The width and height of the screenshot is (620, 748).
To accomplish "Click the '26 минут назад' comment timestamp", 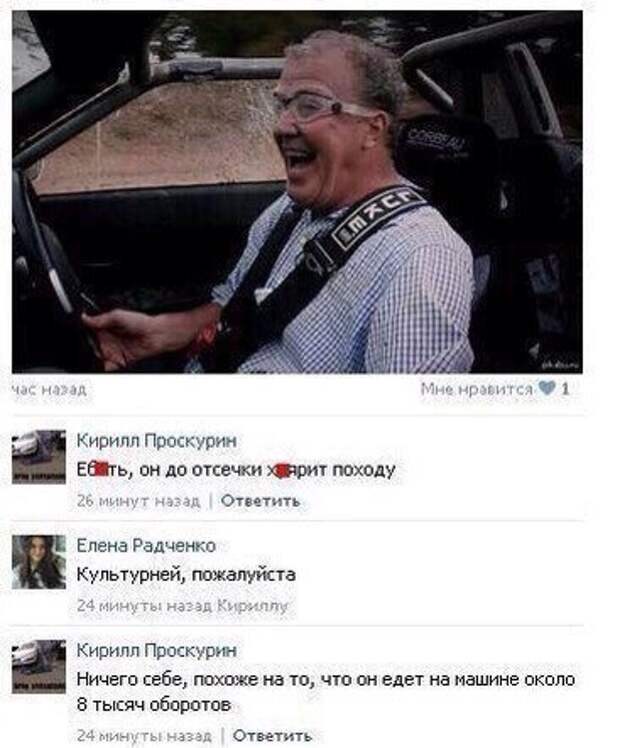I will (x=138, y=501).
